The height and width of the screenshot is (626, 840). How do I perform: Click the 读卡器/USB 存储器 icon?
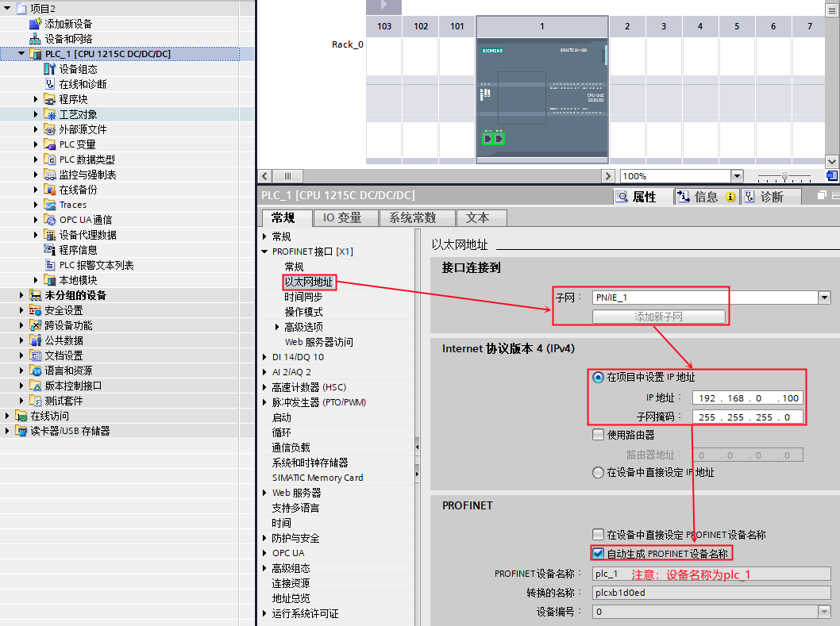tap(21, 431)
